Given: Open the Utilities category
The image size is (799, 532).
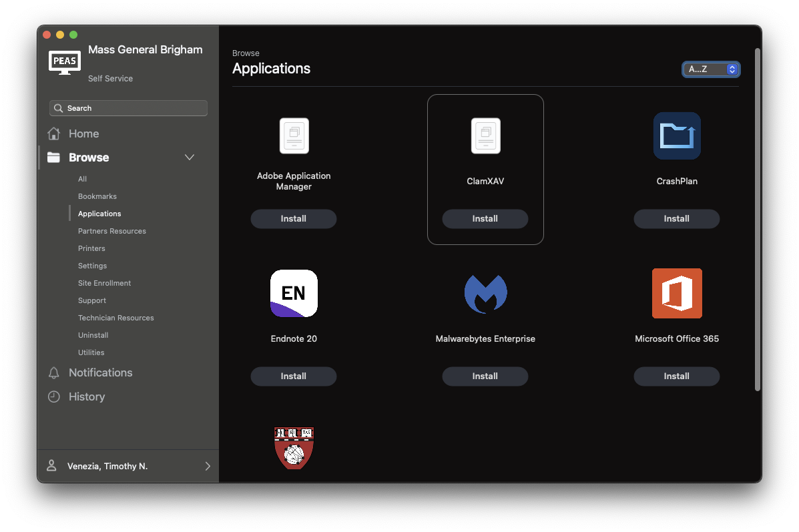Looking at the screenshot, I should [91, 352].
